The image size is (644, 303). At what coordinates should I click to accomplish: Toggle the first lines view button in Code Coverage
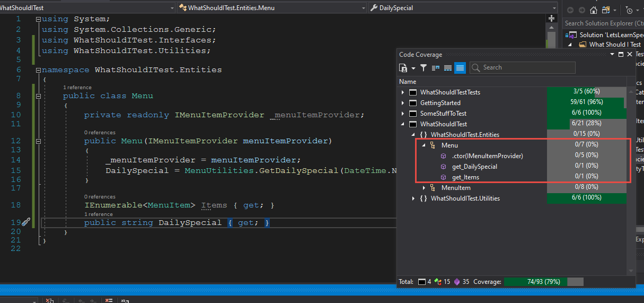click(436, 67)
